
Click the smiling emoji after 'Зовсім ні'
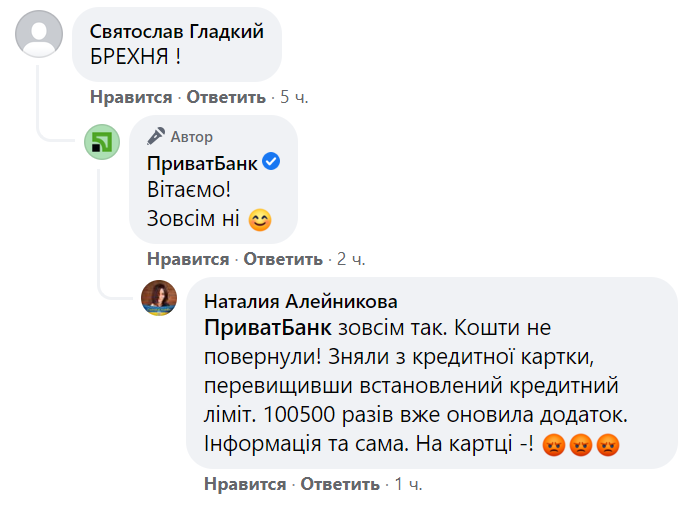pyautogui.click(x=260, y=218)
